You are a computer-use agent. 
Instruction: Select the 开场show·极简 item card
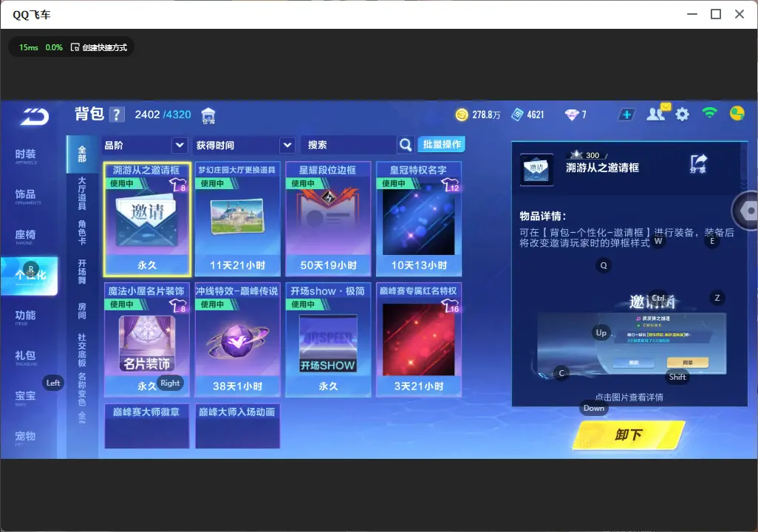click(x=328, y=340)
